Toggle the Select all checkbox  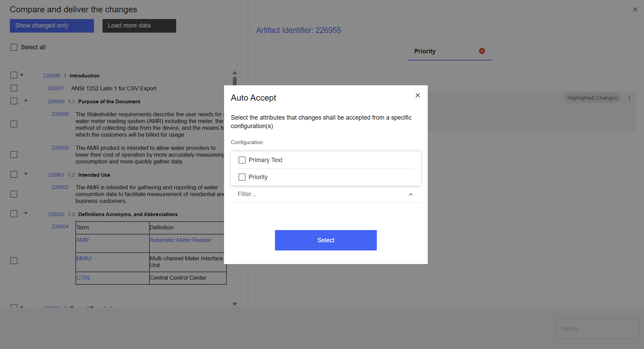(14, 47)
